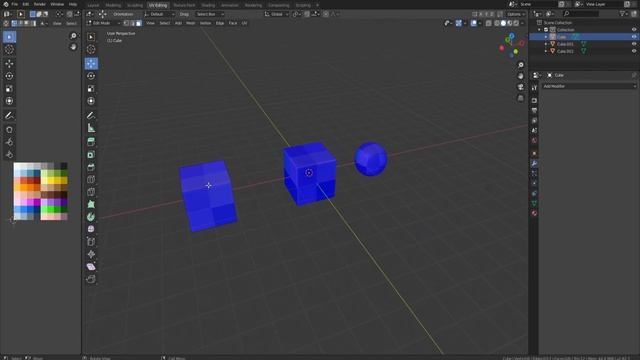Click the red X axis gizmo

(x=502, y=48)
